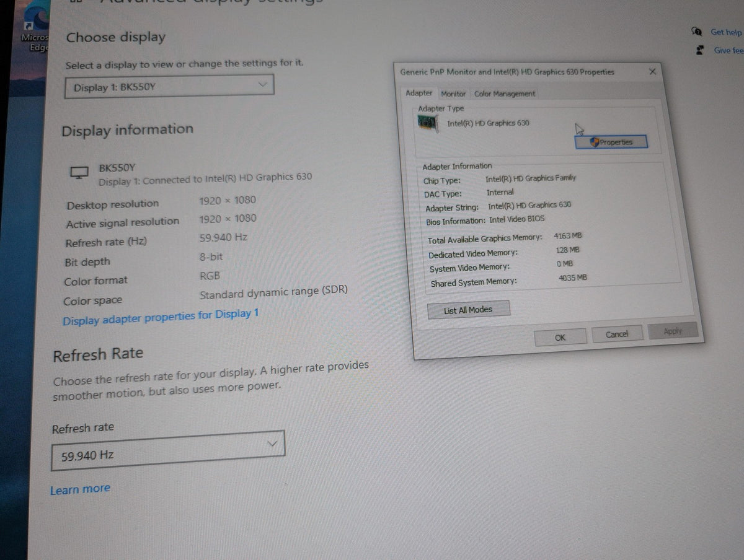Click the Desktop resolution label
744x560 pixels.
(113, 205)
